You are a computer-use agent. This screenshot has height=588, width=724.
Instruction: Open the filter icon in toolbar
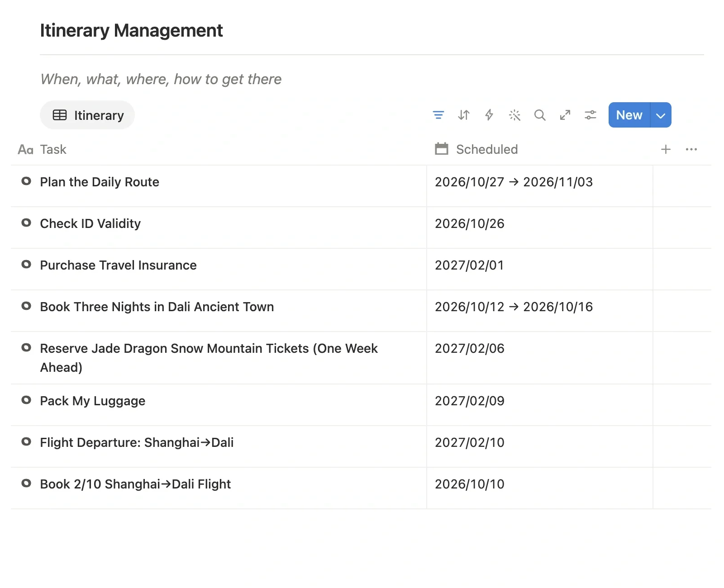pos(438,115)
